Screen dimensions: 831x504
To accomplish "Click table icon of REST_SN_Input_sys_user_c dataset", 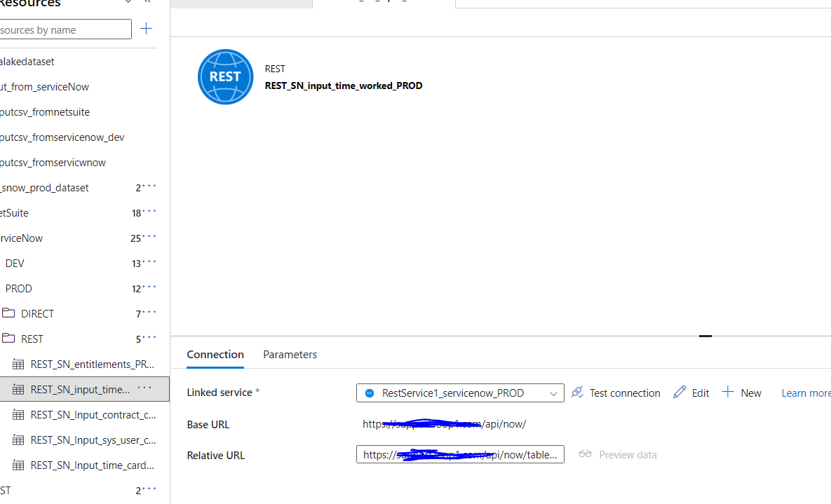I will (18, 440).
